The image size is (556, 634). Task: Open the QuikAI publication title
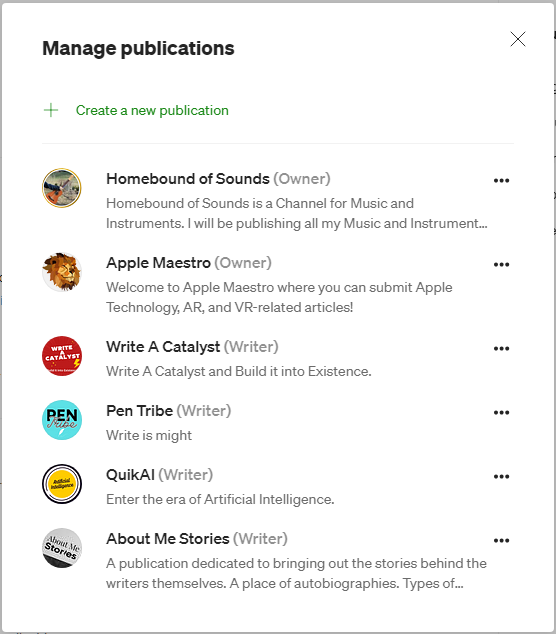[x=130, y=475]
